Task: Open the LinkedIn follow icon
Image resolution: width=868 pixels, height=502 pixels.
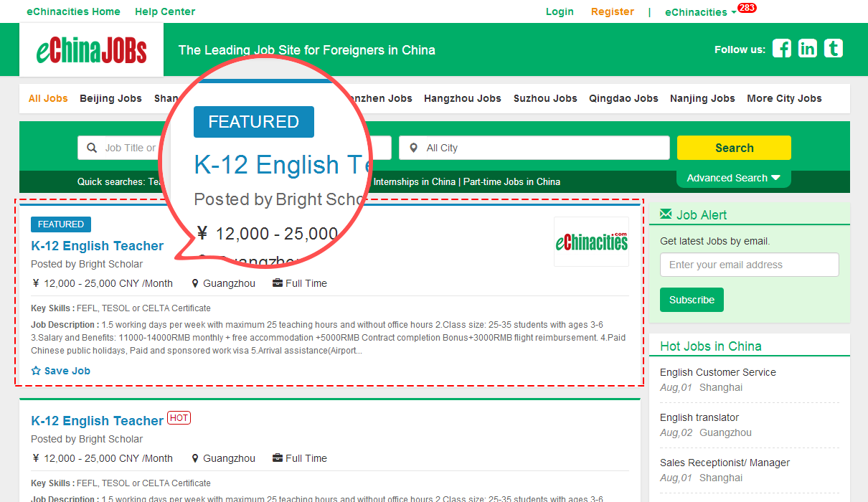Action: [x=808, y=49]
